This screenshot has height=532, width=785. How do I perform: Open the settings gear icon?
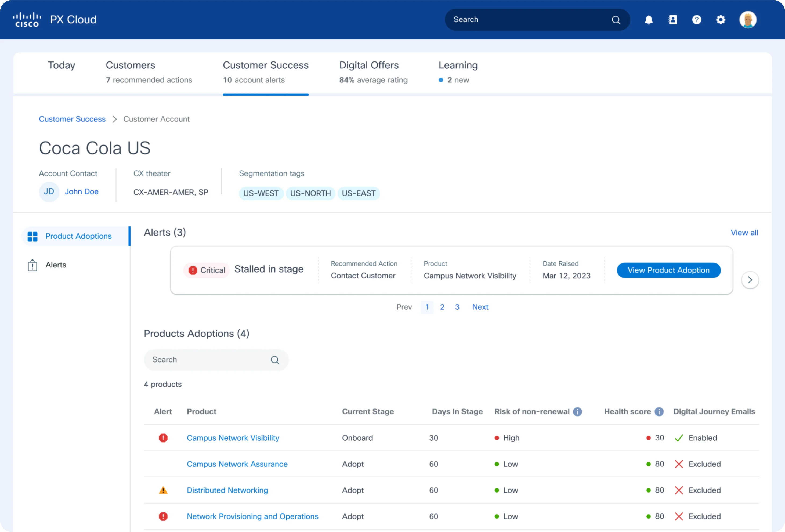point(721,20)
